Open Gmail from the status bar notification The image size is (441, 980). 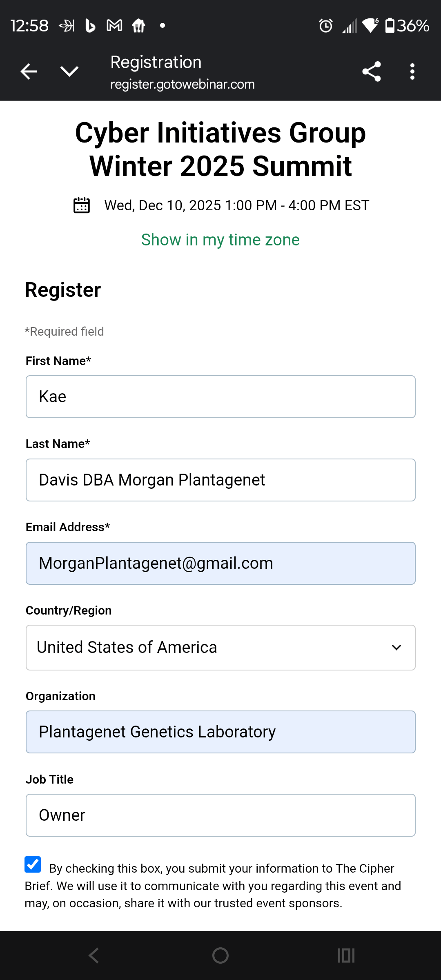click(114, 25)
